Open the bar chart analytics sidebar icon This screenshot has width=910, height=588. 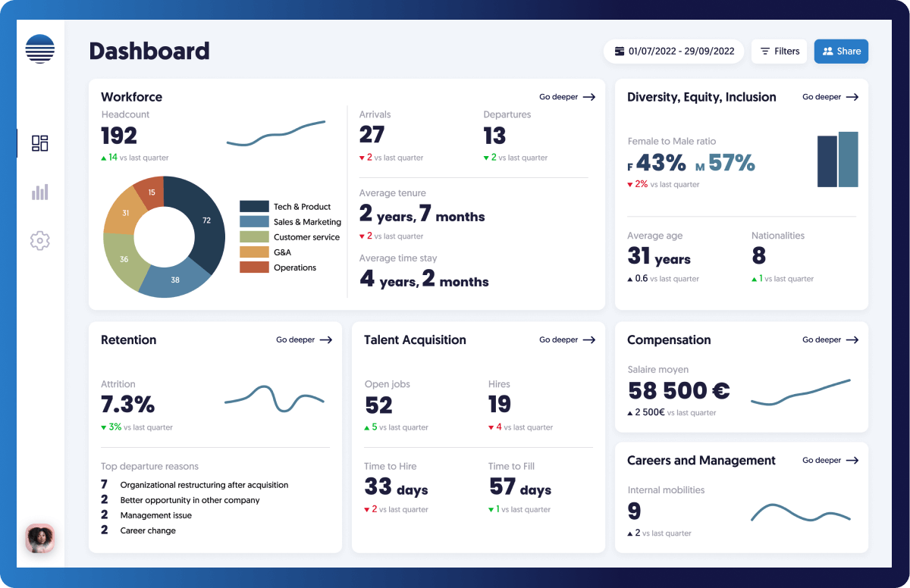pyautogui.click(x=39, y=192)
